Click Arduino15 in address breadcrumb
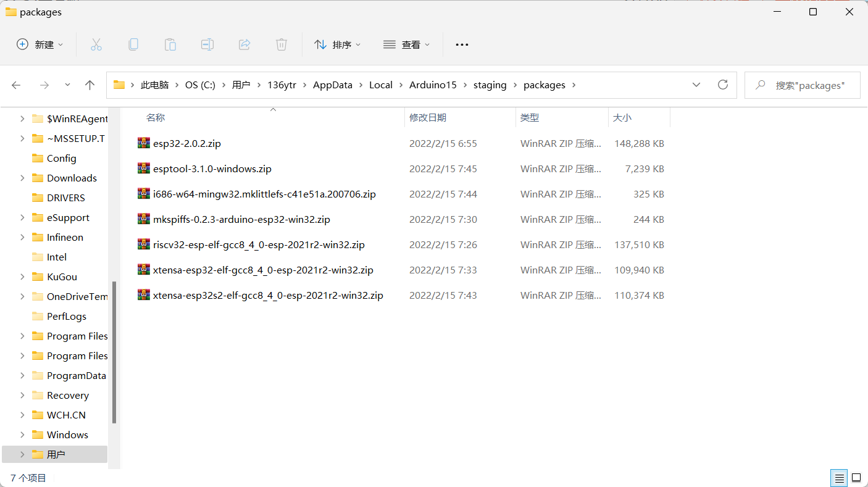 [433, 85]
